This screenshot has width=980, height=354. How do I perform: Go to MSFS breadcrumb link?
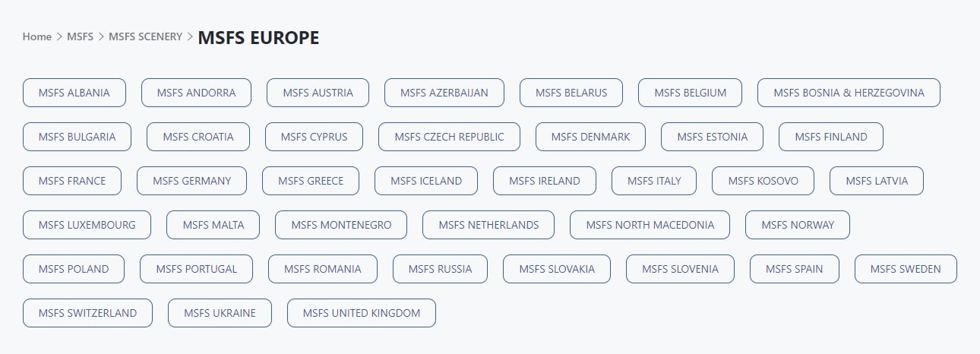(x=80, y=36)
